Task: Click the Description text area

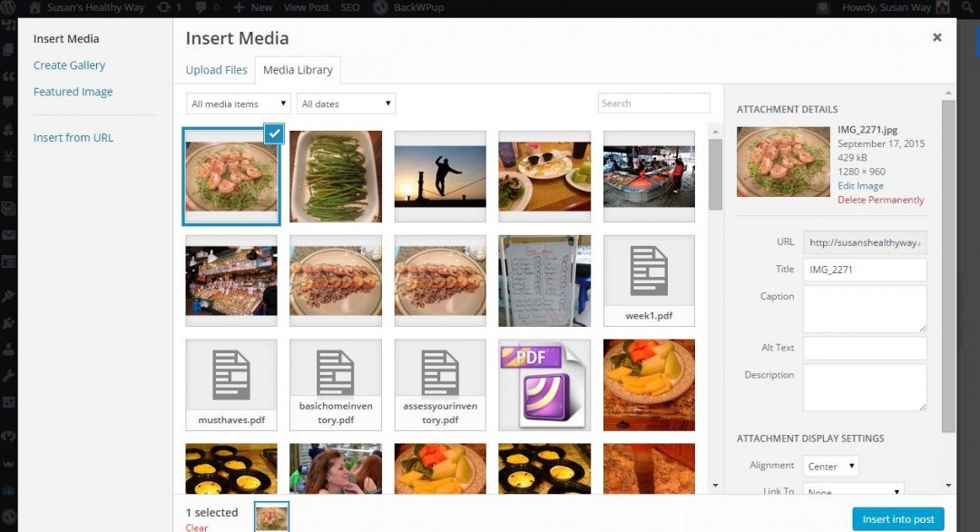Action: pos(865,388)
